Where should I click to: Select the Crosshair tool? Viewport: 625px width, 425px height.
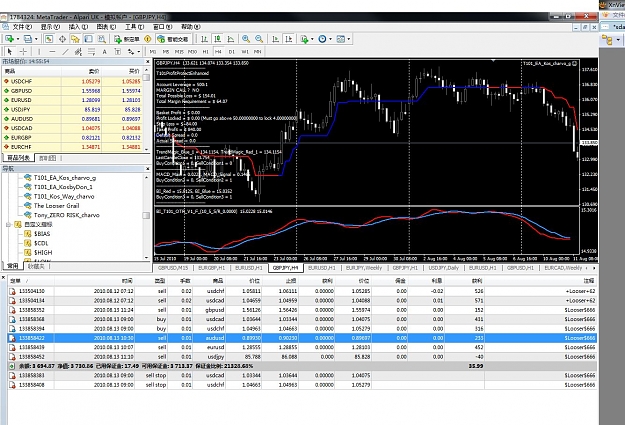tap(23, 51)
